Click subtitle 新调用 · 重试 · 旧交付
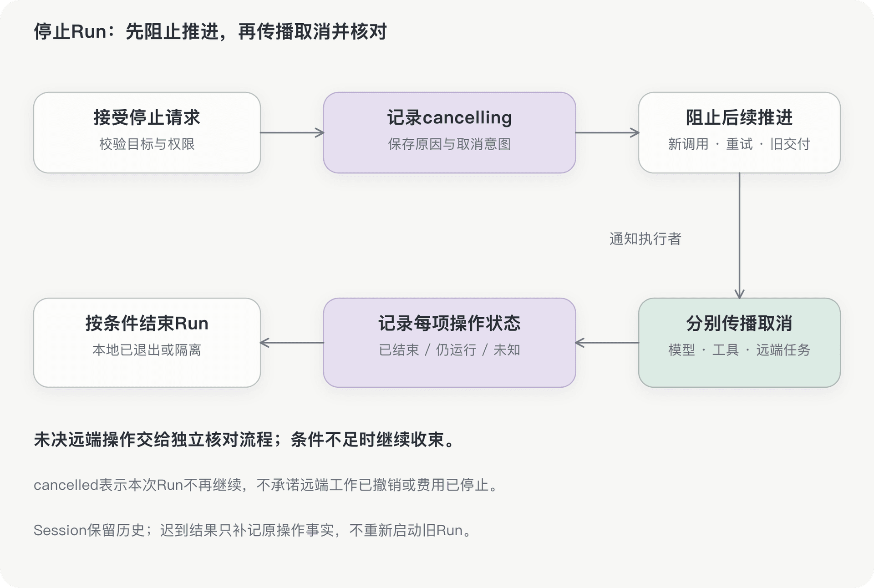 point(739,144)
